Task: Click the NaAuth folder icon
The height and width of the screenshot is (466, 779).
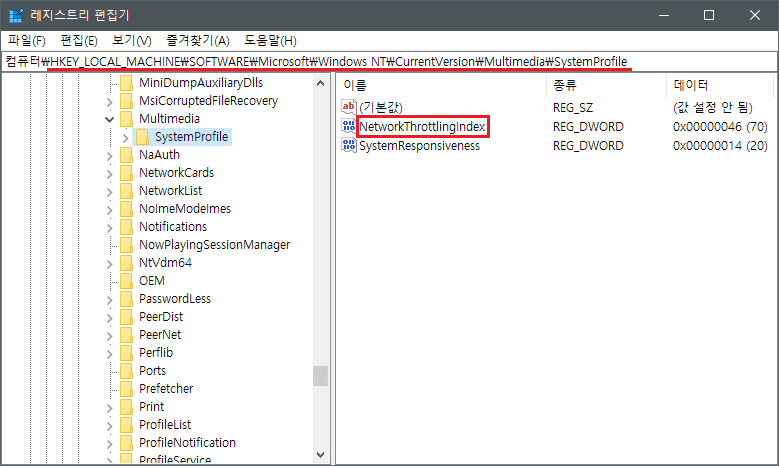Action: pos(127,155)
